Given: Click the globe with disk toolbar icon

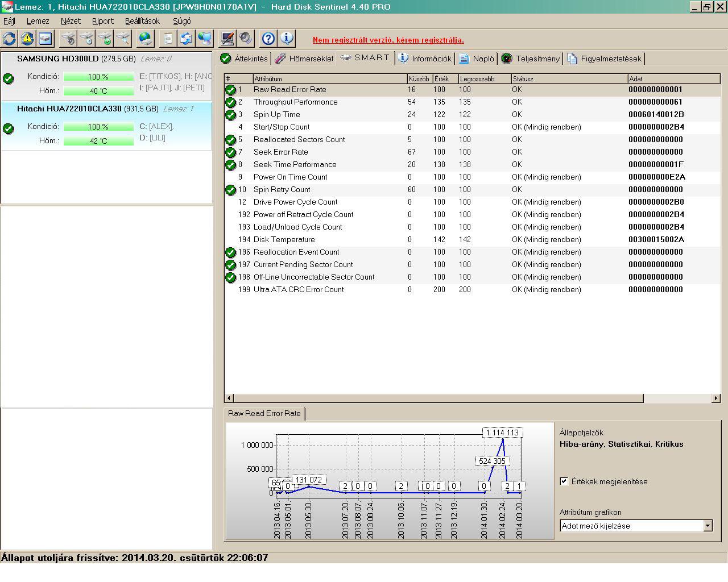Looking at the screenshot, I should pyautogui.click(x=146, y=39).
